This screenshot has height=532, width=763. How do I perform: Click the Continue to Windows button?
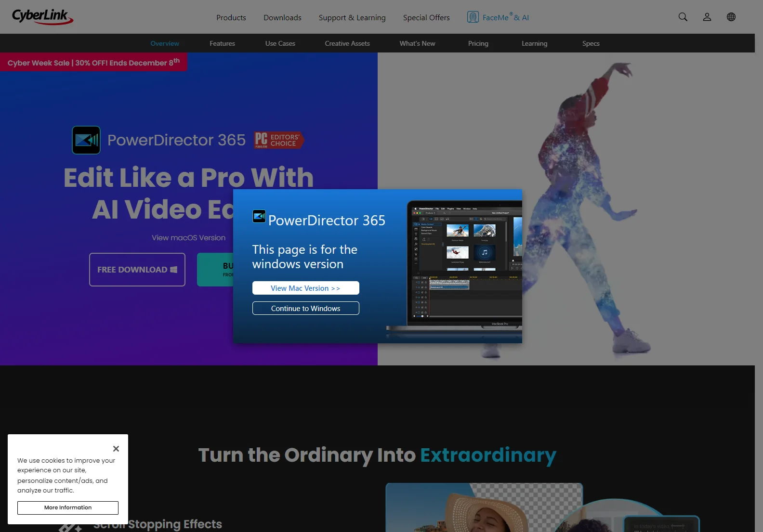(x=306, y=308)
